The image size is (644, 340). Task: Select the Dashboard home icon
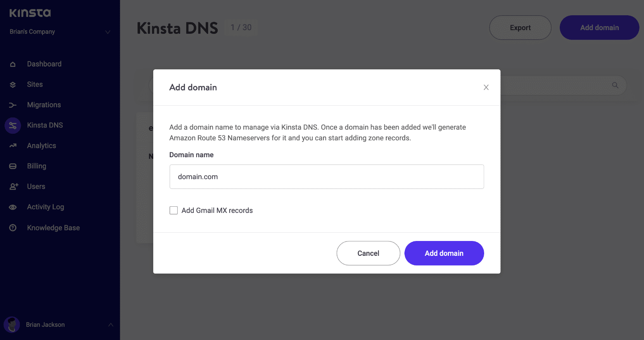pyautogui.click(x=13, y=64)
